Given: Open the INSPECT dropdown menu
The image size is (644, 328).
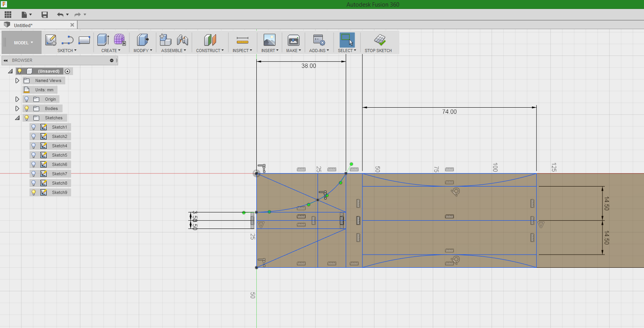Looking at the screenshot, I should pyautogui.click(x=242, y=51).
